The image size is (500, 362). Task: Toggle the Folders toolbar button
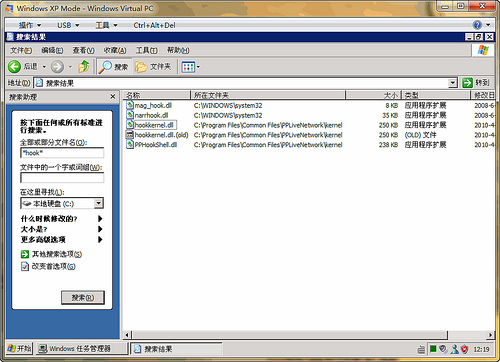tap(153, 67)
